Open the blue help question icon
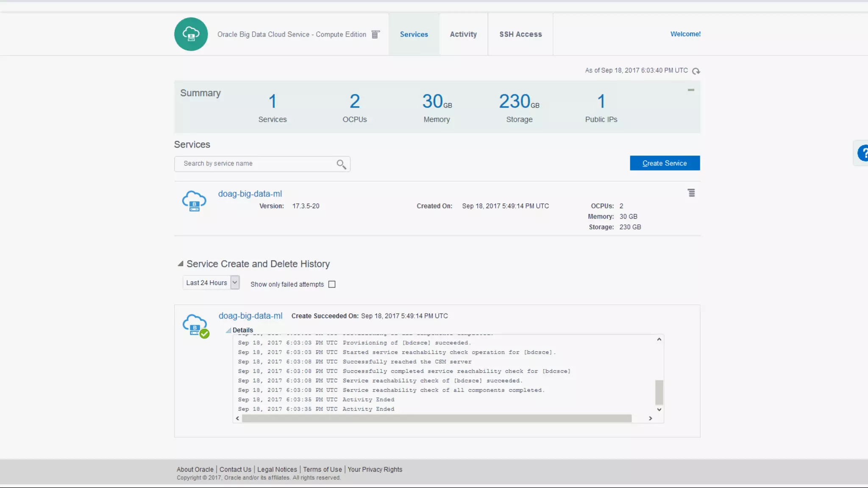 863,153
